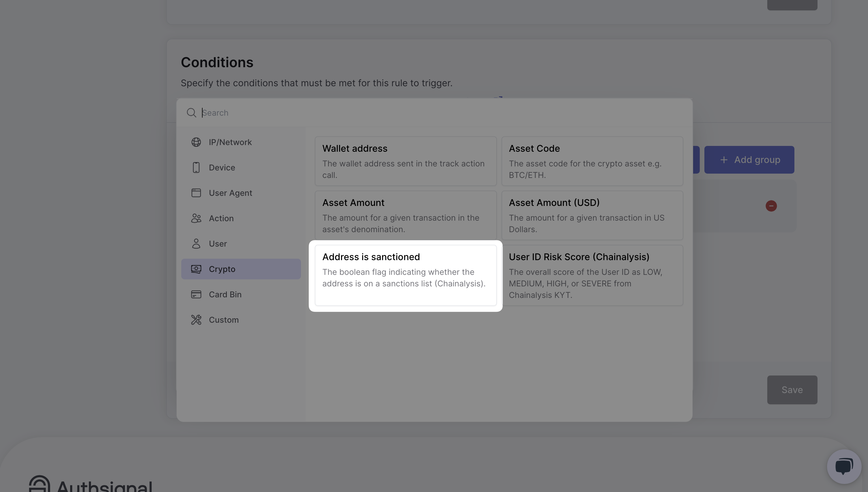Click the Add group button
Screen dimensions: 868x492
(749, 159)
